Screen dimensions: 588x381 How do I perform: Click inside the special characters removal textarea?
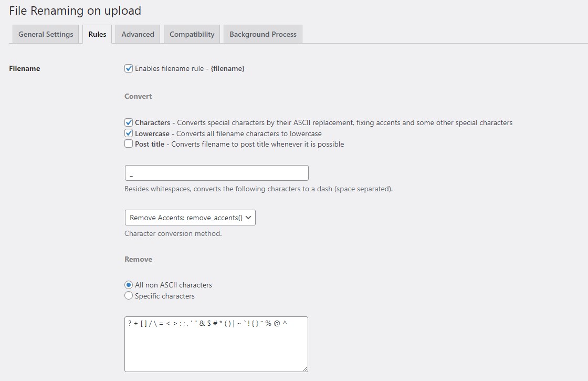[x=216, y=344]
